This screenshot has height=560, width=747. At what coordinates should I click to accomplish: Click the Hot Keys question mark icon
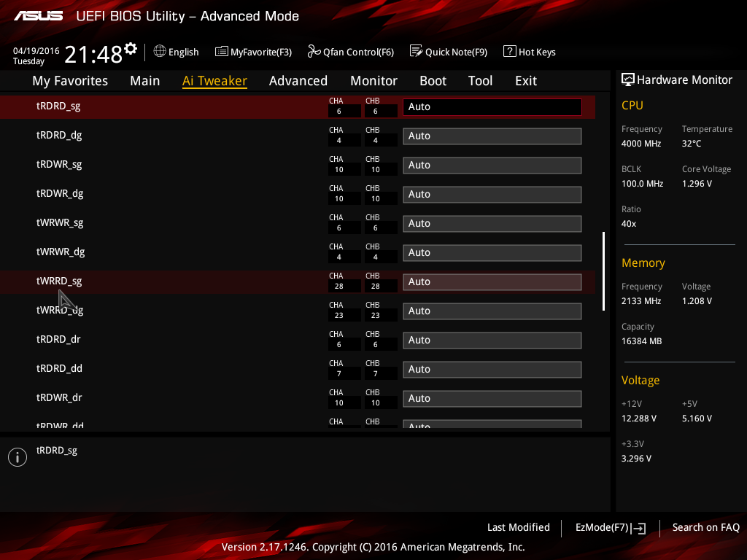[x=509, y=52]
